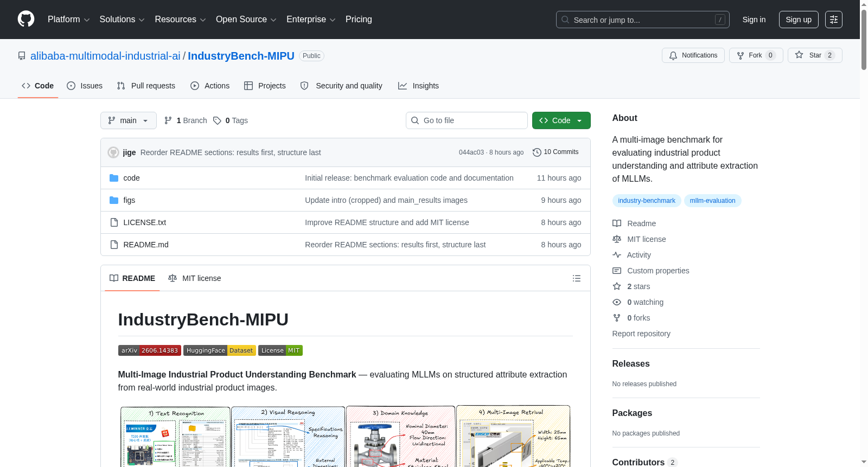Viewport: 868px width, 467px height.
Task: Fork this repository
Action: [x=756, y=55]
